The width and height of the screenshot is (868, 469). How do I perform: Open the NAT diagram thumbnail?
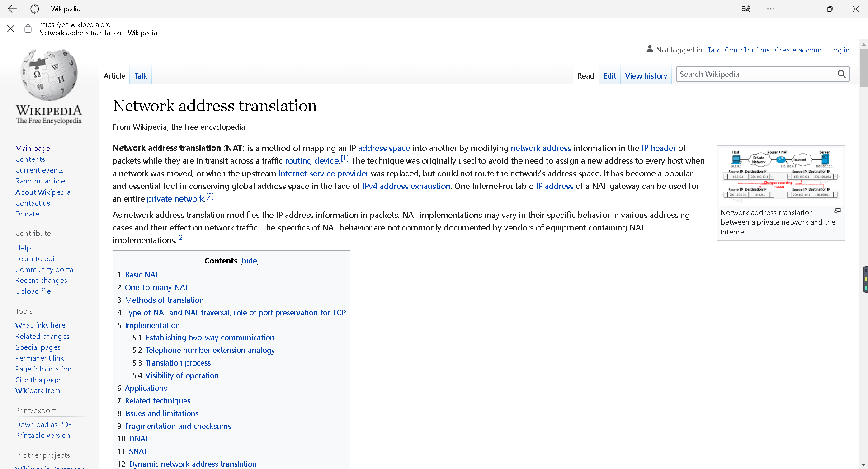pos(781,176)
